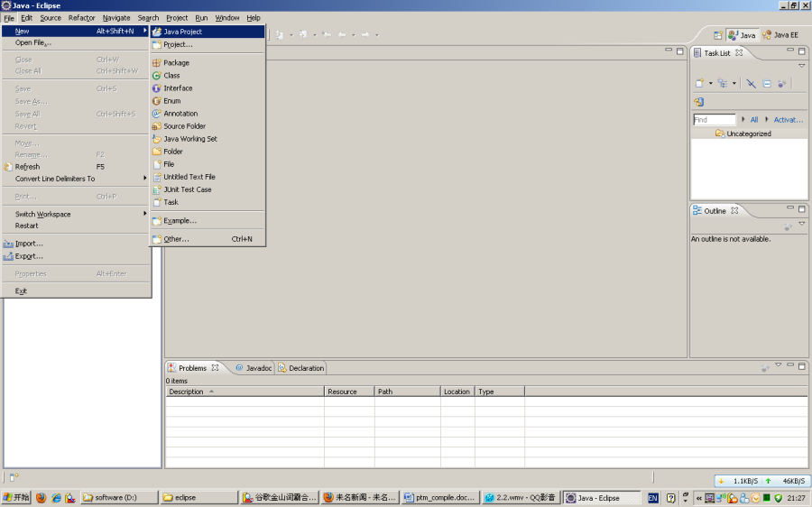Create a new Enum
The width and height of the screenshot is (812, 507).
[x=208, y=101]
